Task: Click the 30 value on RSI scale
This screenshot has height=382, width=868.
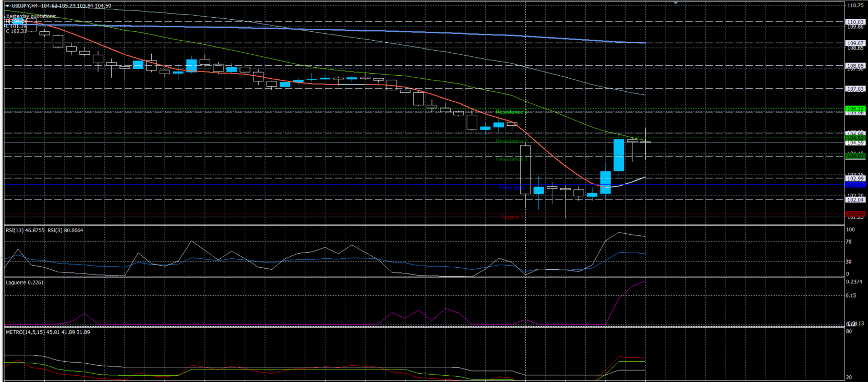Action: point(849,261)
